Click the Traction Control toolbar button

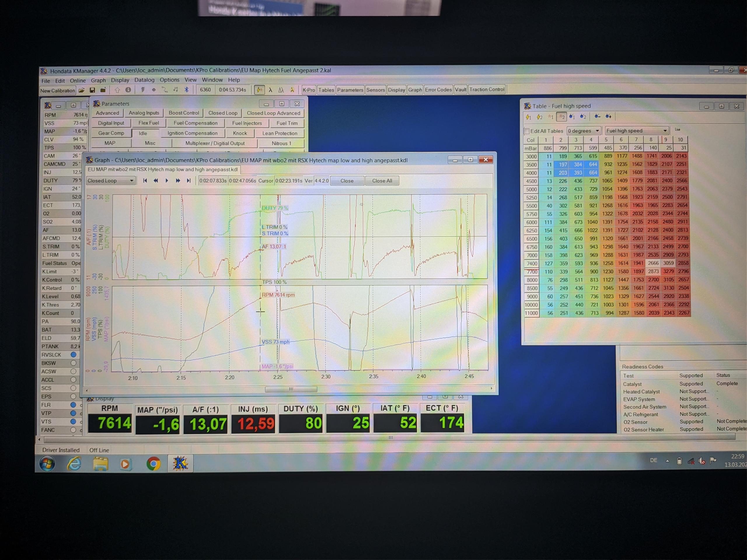pyautogui.click(x=487, y=90)
